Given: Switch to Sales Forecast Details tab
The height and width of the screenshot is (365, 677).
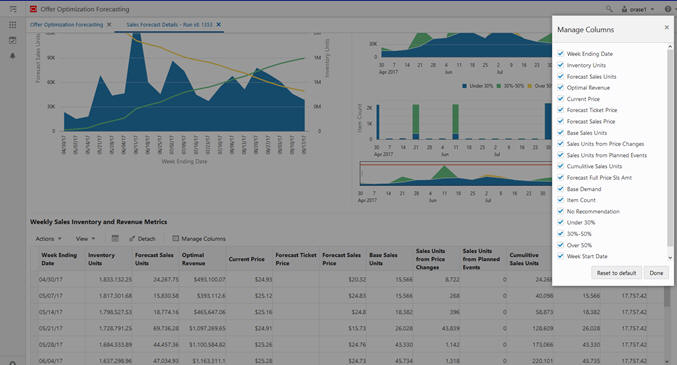Looking at the screenshot, I should coord(169,25).
